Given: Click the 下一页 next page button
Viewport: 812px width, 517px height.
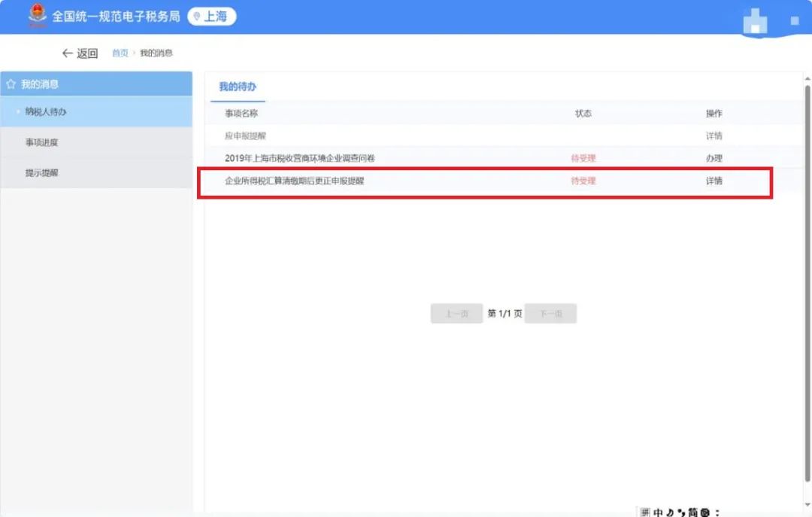Looking at the screenshot, I should point(550,314).
